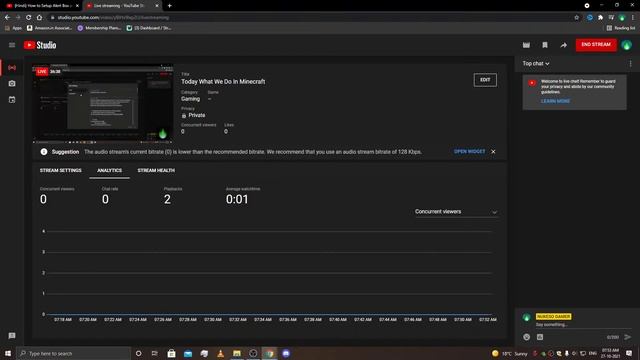Viewport: 640px width, 360px height.
Task: Click the END STREAM button
Action: (x=596, y=44)
